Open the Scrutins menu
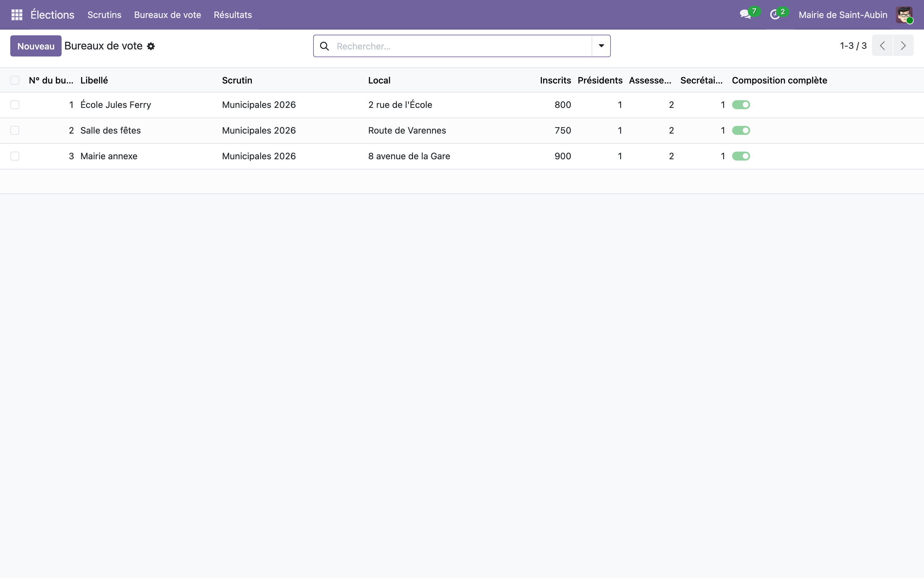 [x=104, y=14]
